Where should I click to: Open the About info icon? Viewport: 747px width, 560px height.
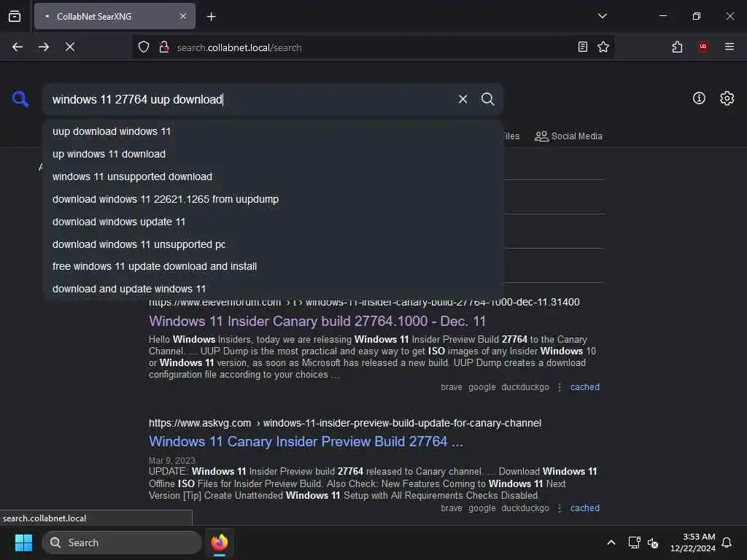pyautogui.click(x=699, y=98)
